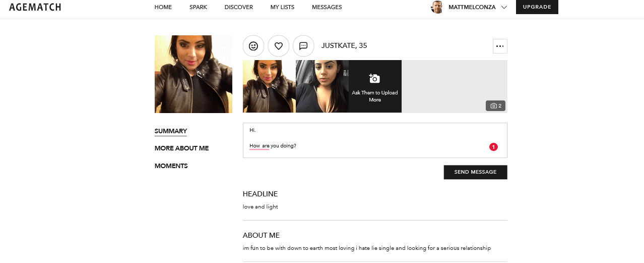Click Ask Them to Upload More
This screenshot has height=263, width=644.
coord(375,96)
